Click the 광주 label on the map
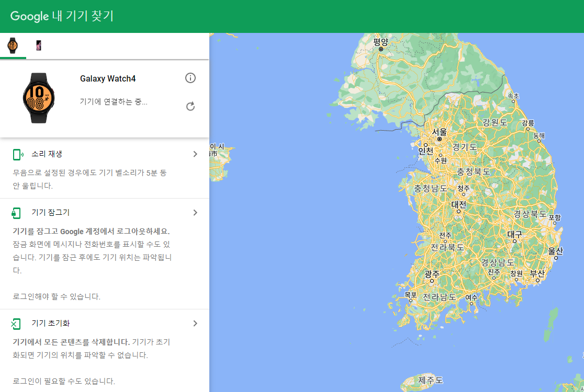Viewport: 584px width, 392px height. (432, 274)
